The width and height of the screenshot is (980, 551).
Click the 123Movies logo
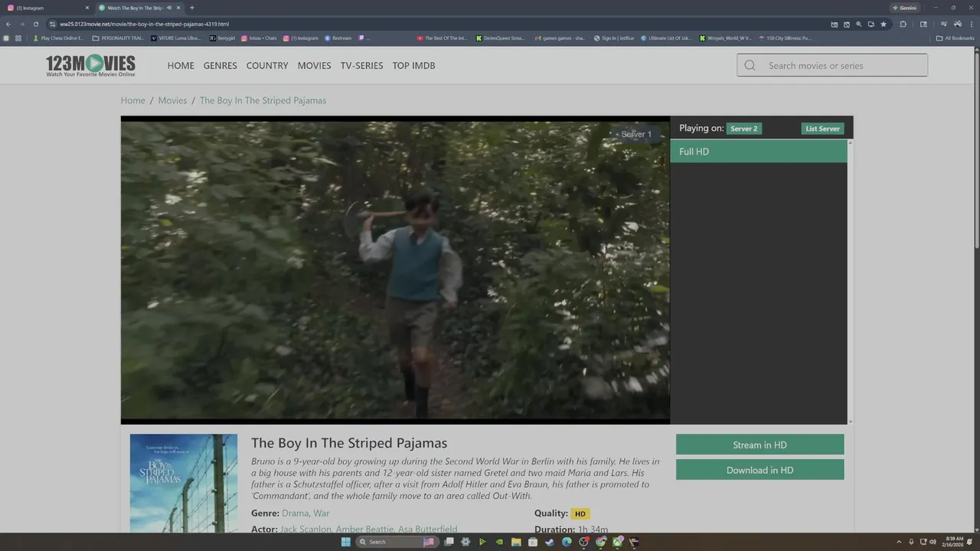90,65
